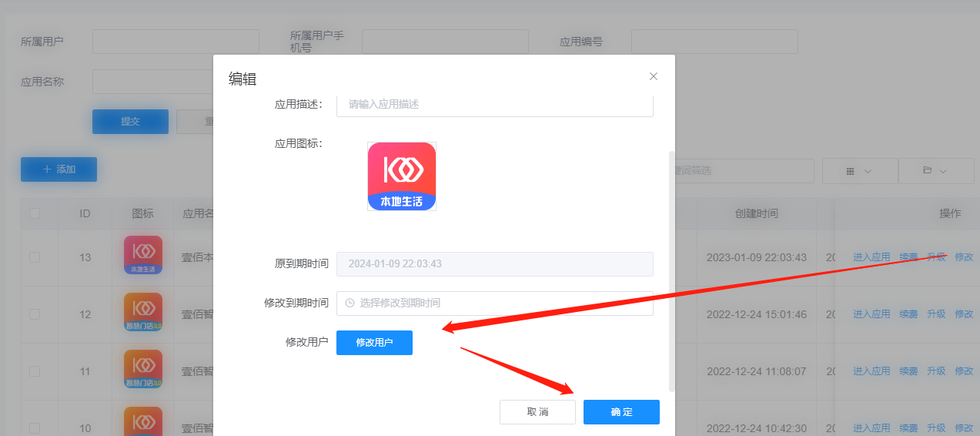The height and width of the screenshot is (436, 980).
Task: Click the 应用编号 search field
Action: 714,42
